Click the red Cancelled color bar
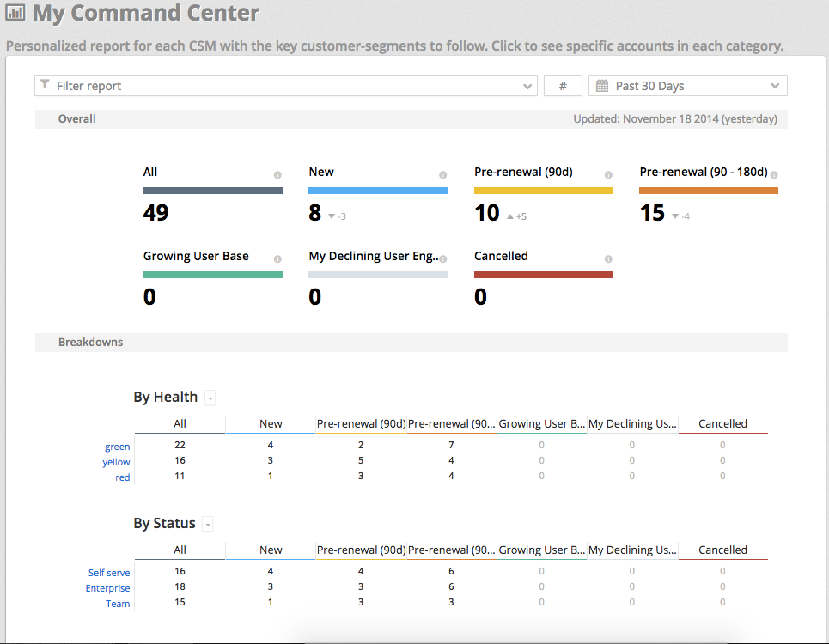The width and height of the screenshot is (829, 644). (x=544, y=275)
